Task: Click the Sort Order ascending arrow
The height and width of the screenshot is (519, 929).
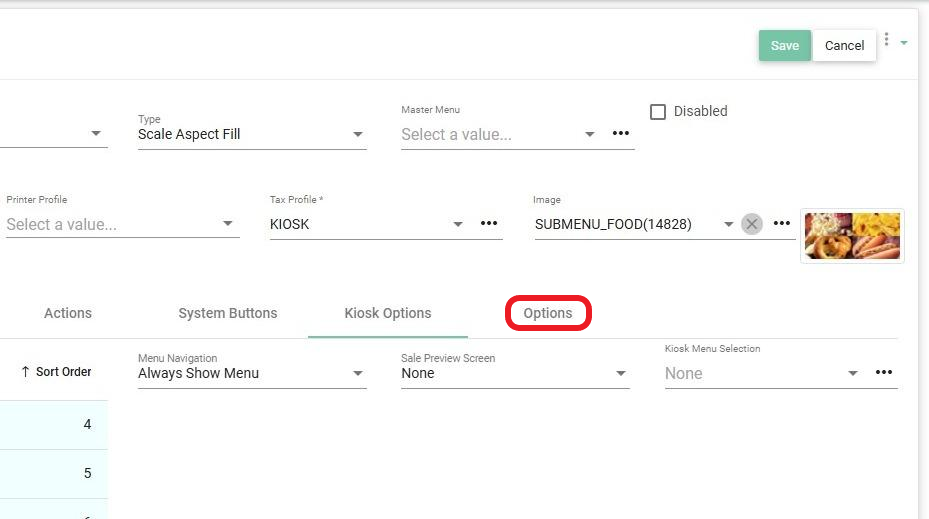Action: [25, 372]
